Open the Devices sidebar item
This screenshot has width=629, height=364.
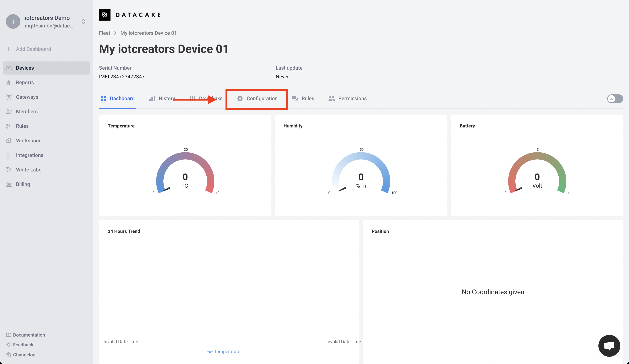coord(46,68)
